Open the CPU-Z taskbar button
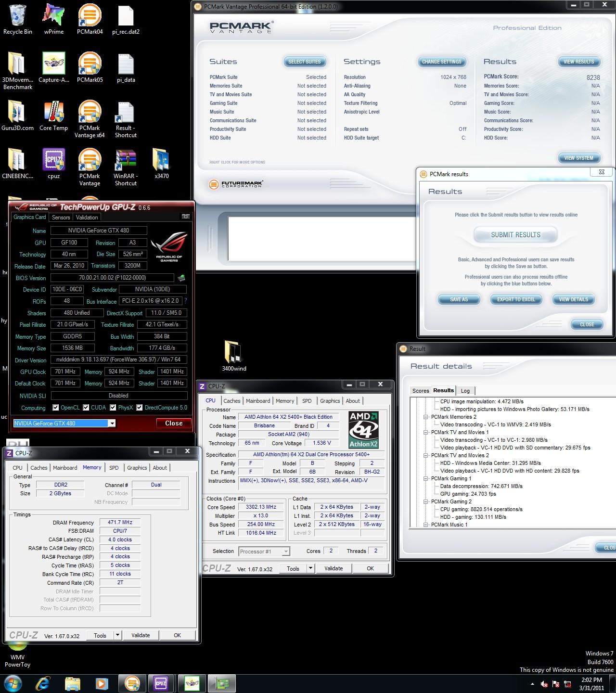This screenshot has height=693, width=616. click(x=160, y=683)
